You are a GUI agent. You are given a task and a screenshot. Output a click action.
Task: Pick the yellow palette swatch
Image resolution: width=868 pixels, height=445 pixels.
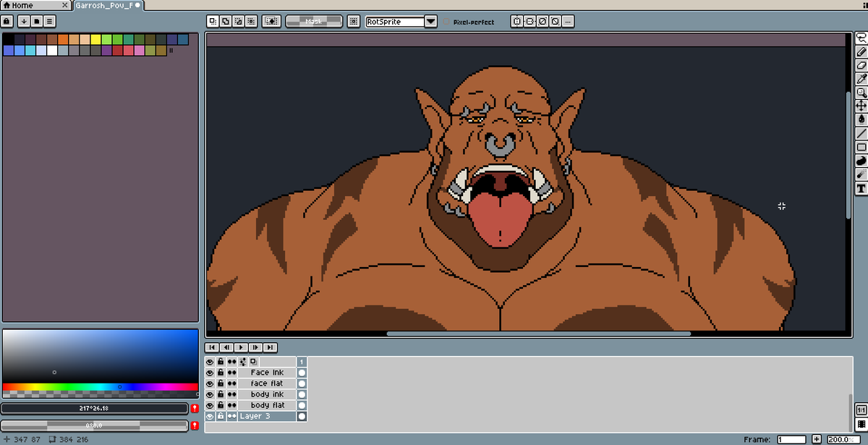pyautogui.click(x=95, y=39)
